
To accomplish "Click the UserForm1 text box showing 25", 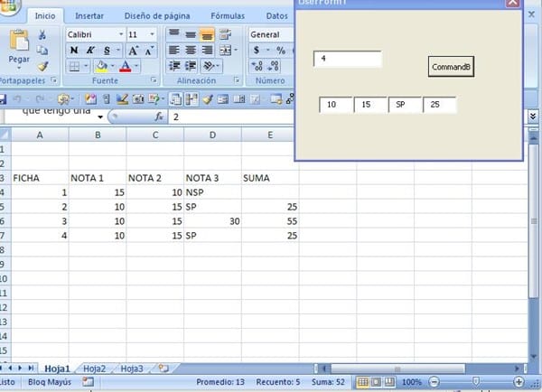I will click(440, 105).
